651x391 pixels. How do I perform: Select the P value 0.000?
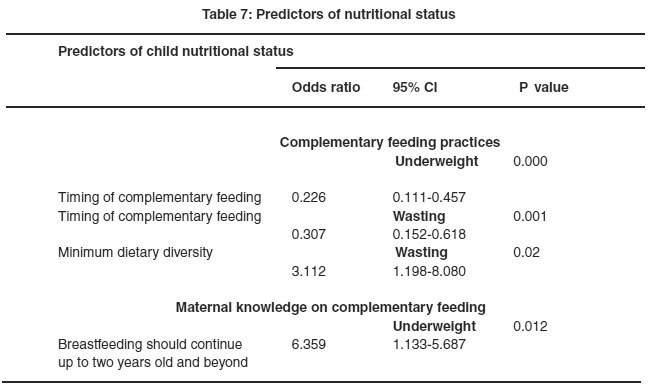point(530,161)
